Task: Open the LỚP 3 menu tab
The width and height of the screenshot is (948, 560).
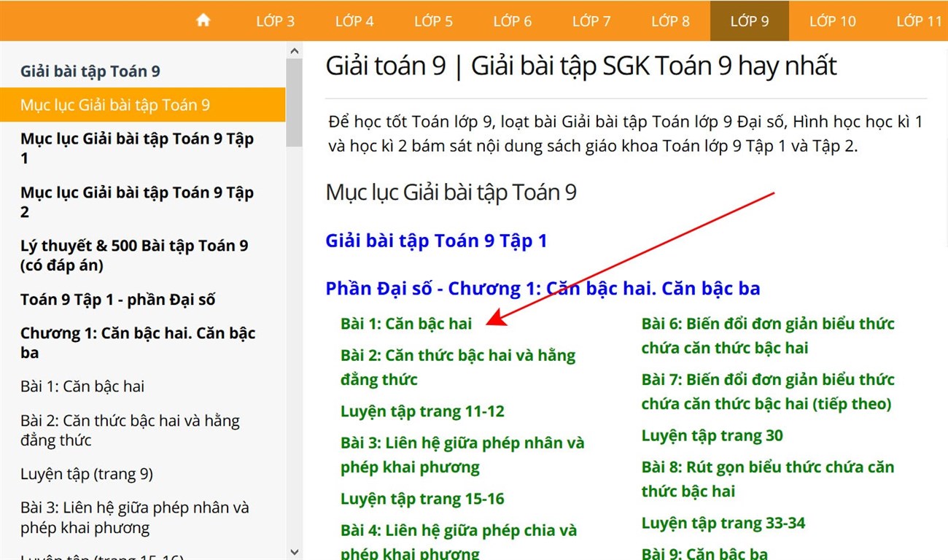Action: point(275,21)
